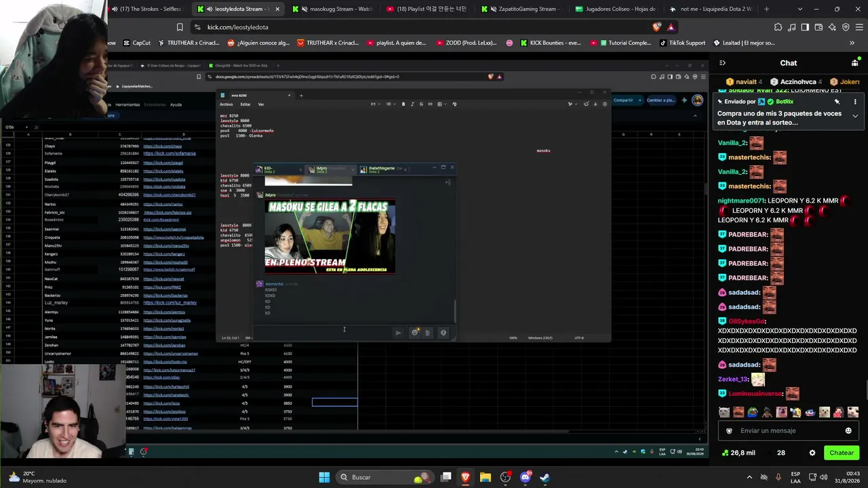Click the chat rules shield icon
The width and height of the screenshot is (868, 488).
729,430
